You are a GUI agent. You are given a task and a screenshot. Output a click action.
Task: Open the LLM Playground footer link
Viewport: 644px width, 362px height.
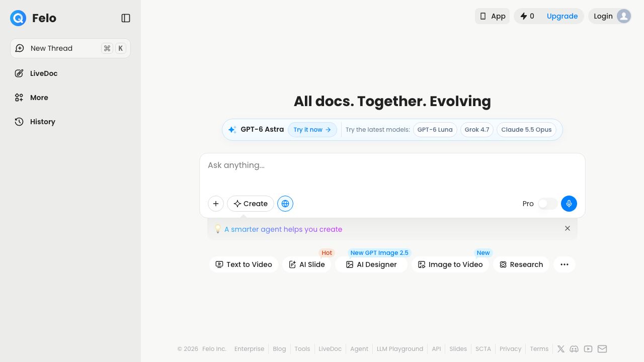point(400,349)
